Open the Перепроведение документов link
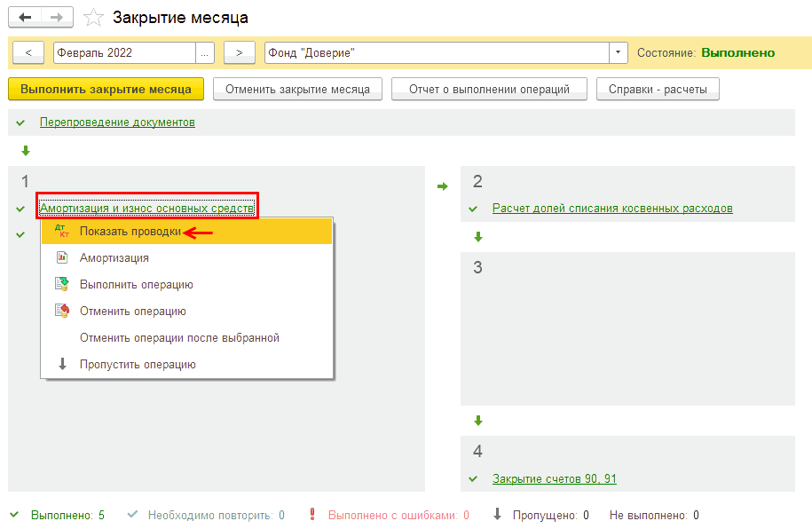The image size is (812, 529). (x=117, y=122)
